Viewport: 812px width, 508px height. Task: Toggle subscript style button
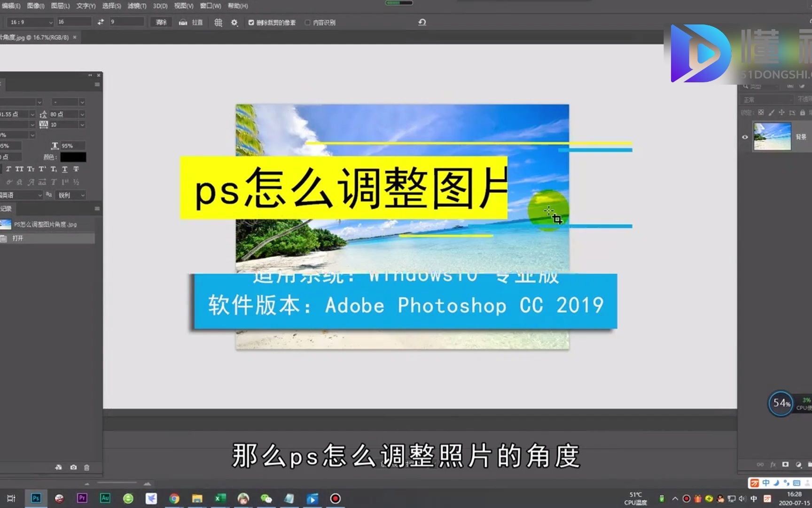pyautogui.click(x=54, y=169)
